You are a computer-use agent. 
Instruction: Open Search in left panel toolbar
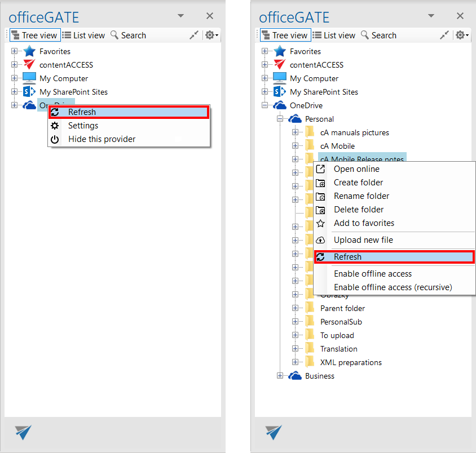[128, 35]
